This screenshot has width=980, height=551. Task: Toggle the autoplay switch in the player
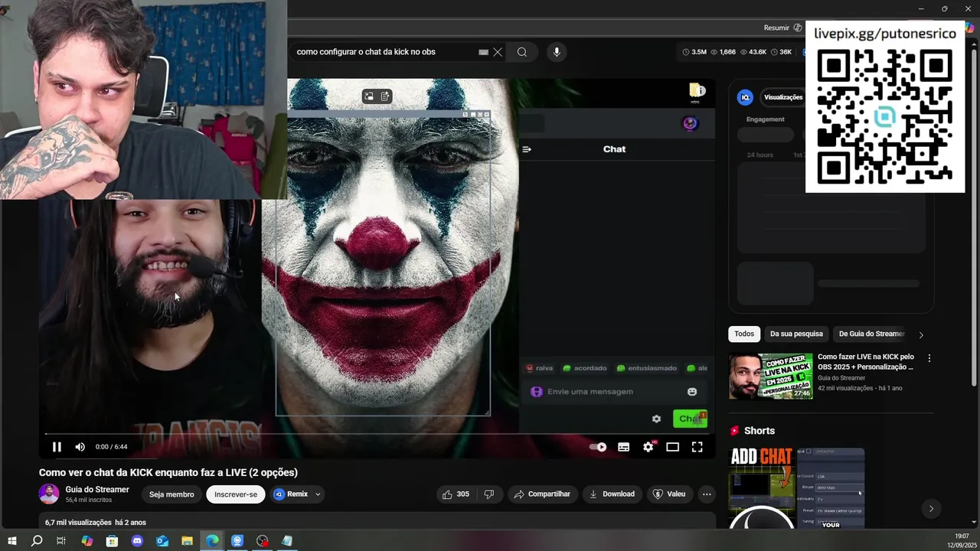(x=598, y=447)
